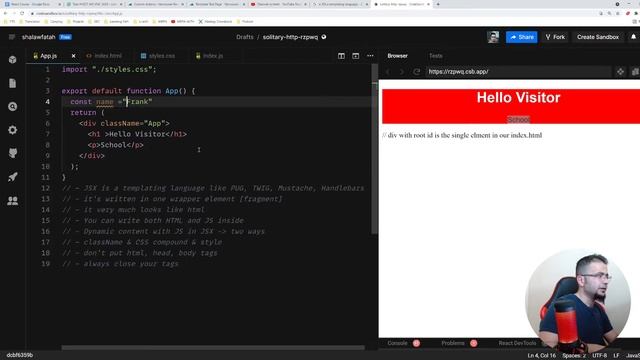Split the editor with the layout icon
640x360 pixels.
(341, 56)
